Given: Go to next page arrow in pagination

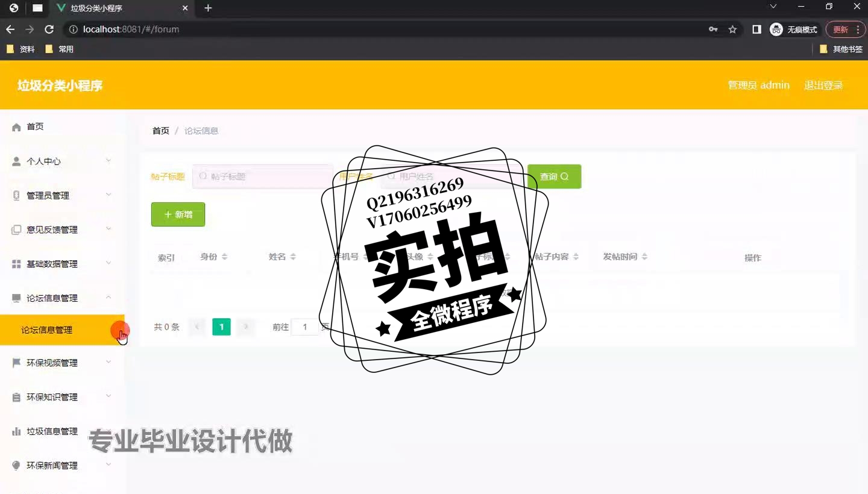Looking at the screenshot, I should coord(245,327).
